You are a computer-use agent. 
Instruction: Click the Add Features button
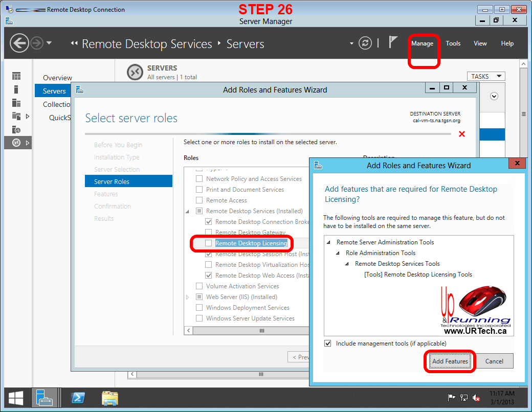(450, 361)
